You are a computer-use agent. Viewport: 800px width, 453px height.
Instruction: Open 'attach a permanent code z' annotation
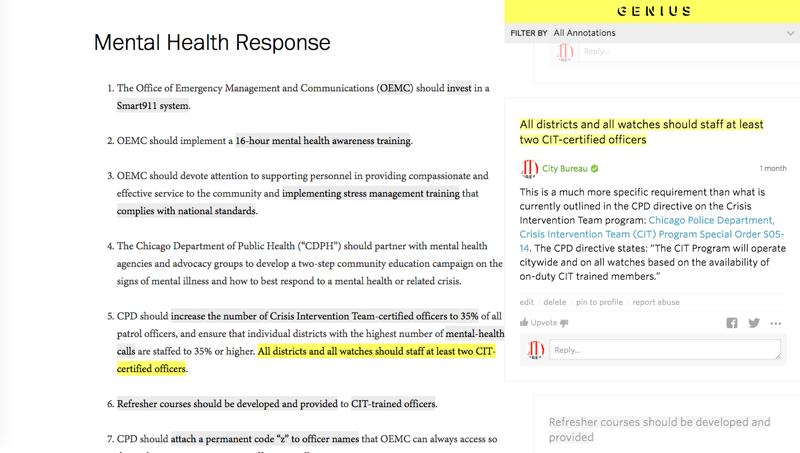[x=264, y=439]
